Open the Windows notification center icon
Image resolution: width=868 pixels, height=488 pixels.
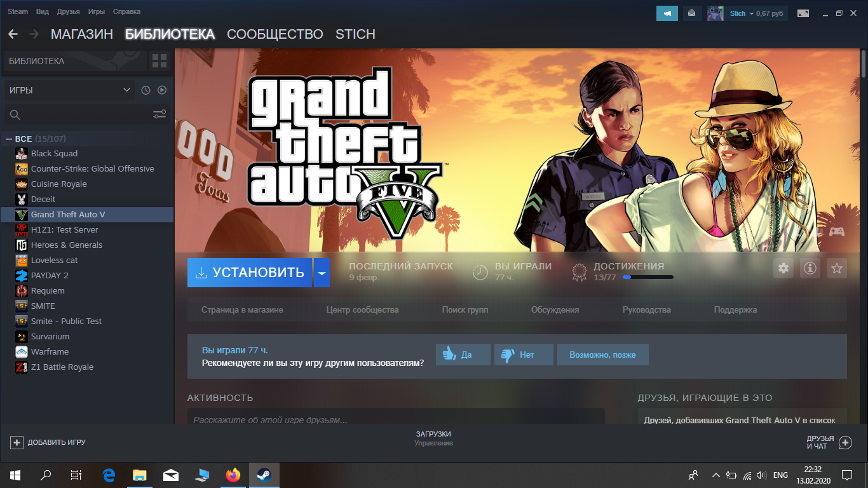(847, 475)
